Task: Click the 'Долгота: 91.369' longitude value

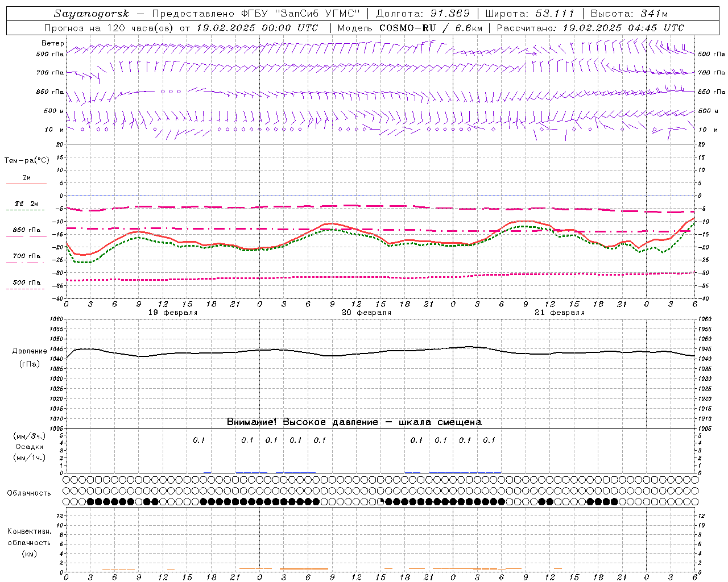Action: pos(423,14)
